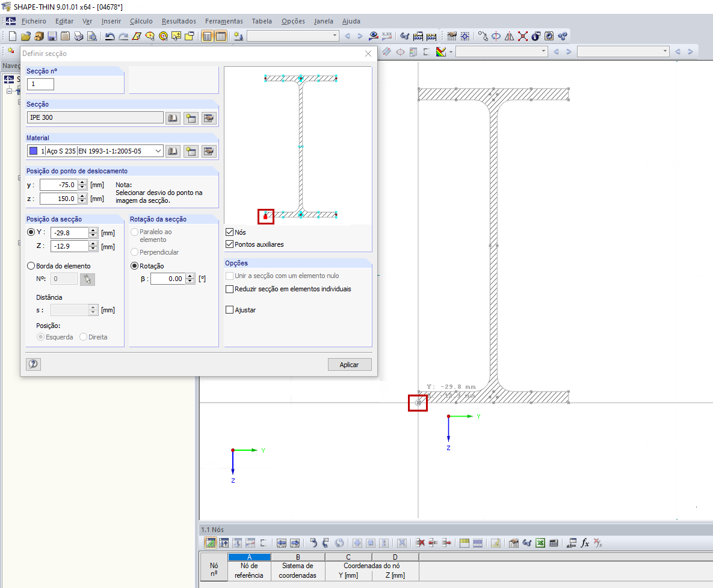Toggle the table view toolbar icon

pyautogui.click(x=221, y=36)
